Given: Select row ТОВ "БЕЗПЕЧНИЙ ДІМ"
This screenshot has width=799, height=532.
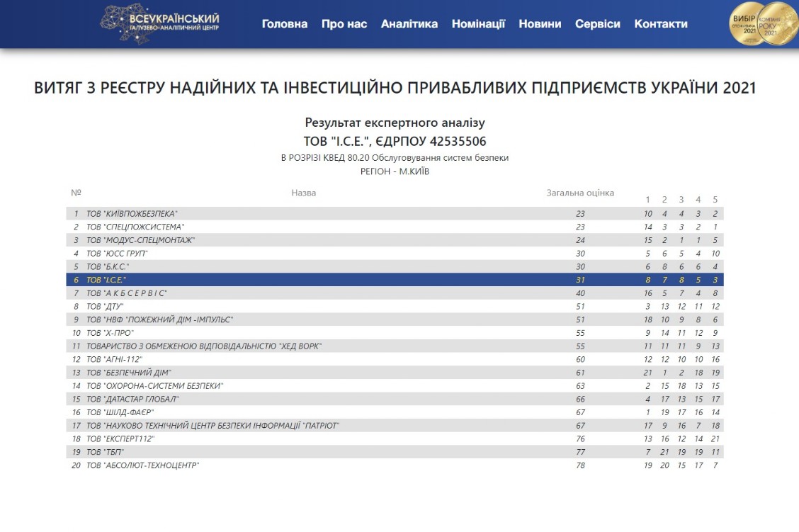Looking at the screenshot, I should 395,373.
